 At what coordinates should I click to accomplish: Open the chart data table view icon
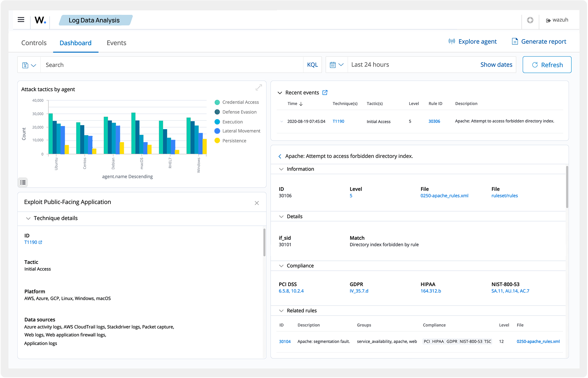(23, 182)
